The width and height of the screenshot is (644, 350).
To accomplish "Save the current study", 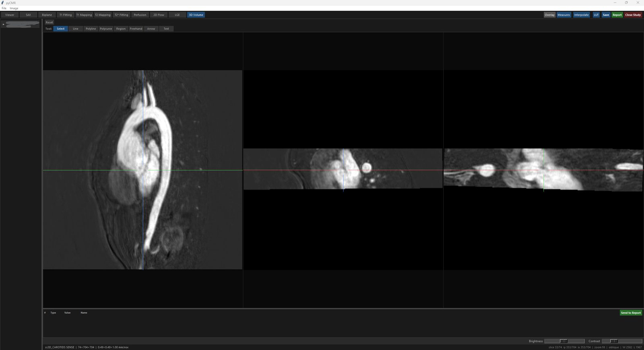I will pyautogui.click(x=606, y=15).
